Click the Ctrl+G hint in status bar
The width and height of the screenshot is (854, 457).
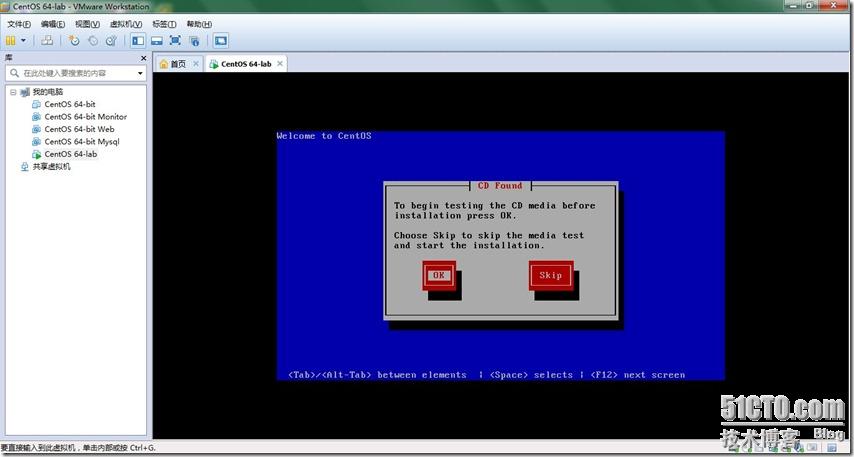coord(143,448)
